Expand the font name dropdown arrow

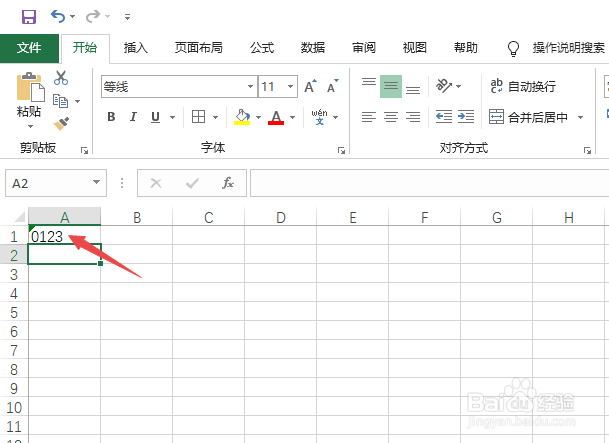pyautogui.click(x=251, y=87)
